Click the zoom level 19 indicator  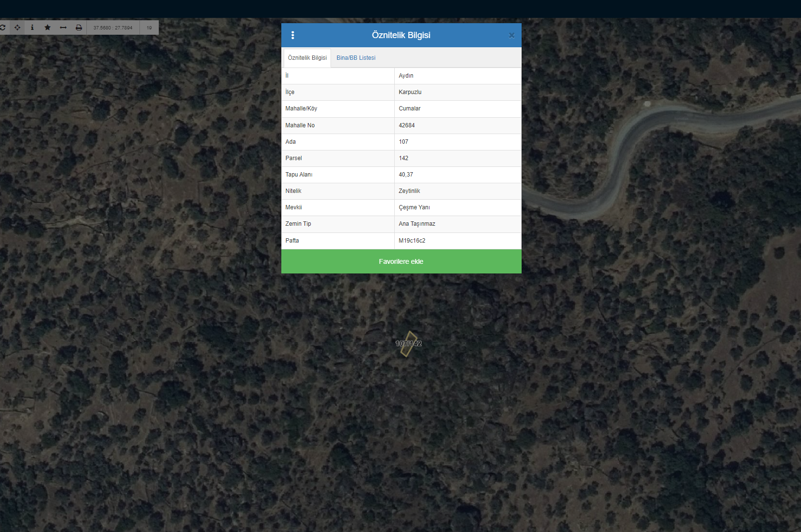149,27
